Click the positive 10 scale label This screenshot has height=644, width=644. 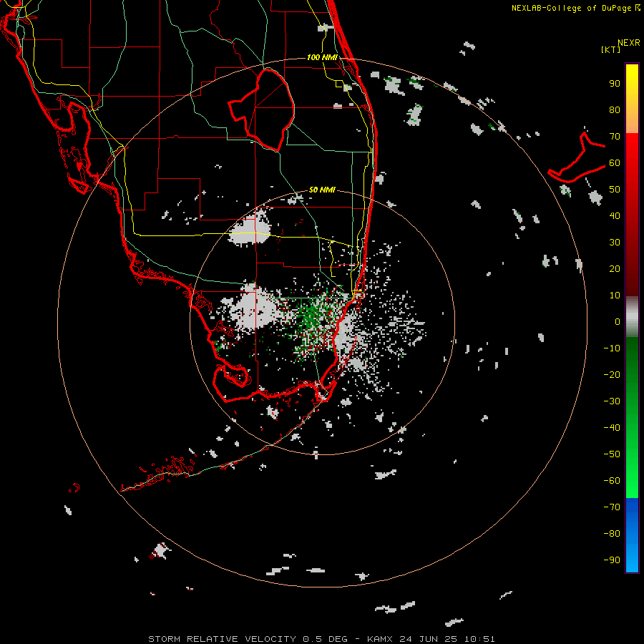coord(615,296)
